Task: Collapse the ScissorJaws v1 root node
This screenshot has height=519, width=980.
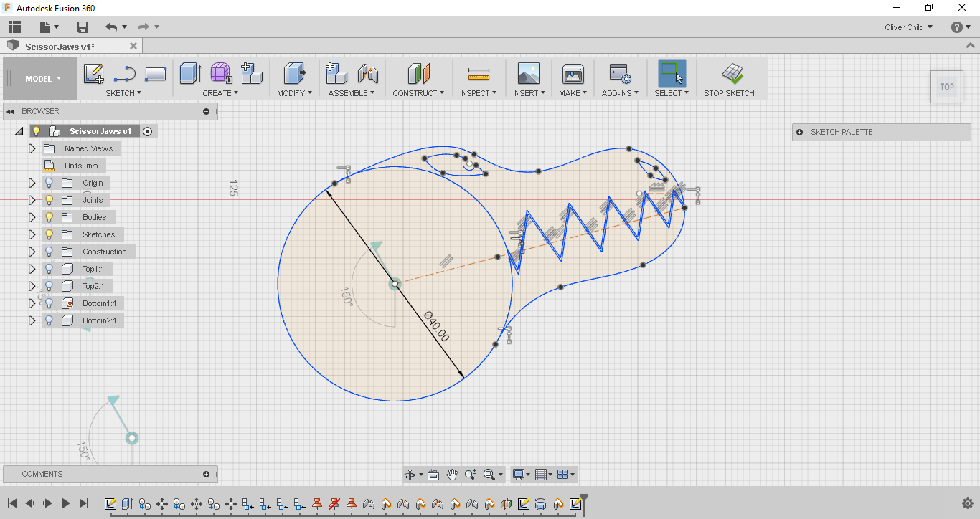Action: [x=19, y=132]
